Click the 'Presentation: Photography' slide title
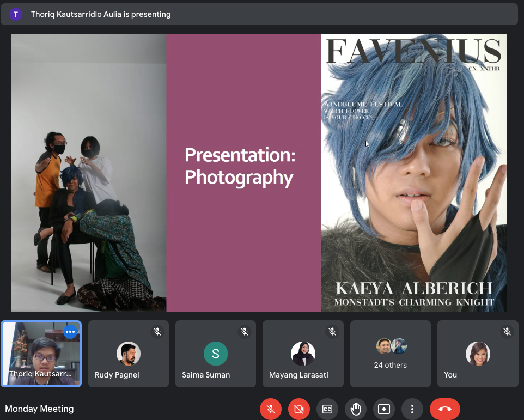 [x=240, y=166]
